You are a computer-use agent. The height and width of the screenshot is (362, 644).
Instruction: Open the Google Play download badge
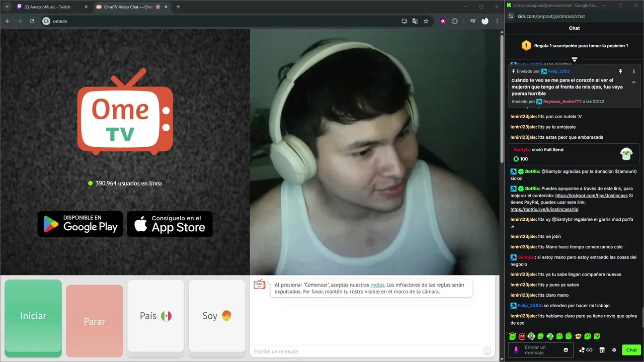point(80,224)
